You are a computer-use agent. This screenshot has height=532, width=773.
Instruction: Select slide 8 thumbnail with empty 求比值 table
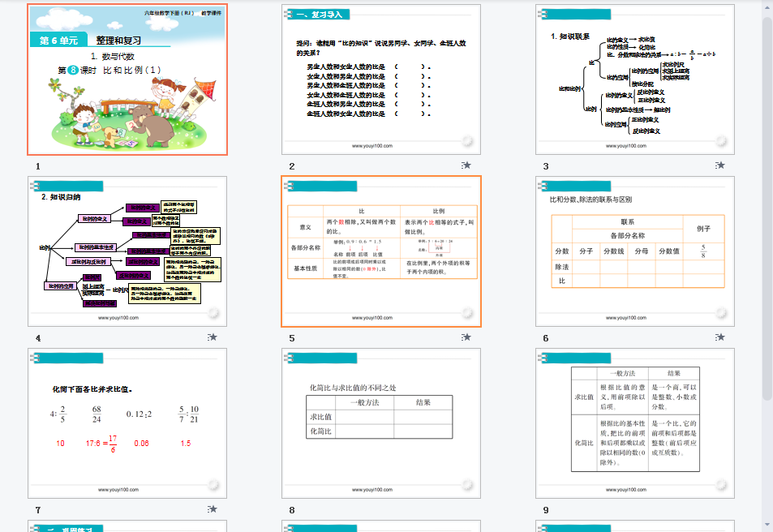(x=381, y=423)
